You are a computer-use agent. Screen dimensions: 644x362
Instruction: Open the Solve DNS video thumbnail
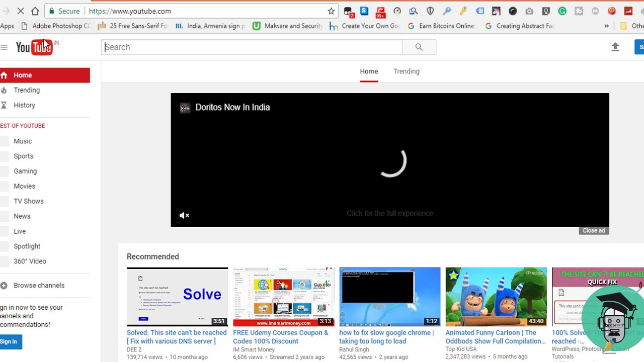click(x=177, y=297)
